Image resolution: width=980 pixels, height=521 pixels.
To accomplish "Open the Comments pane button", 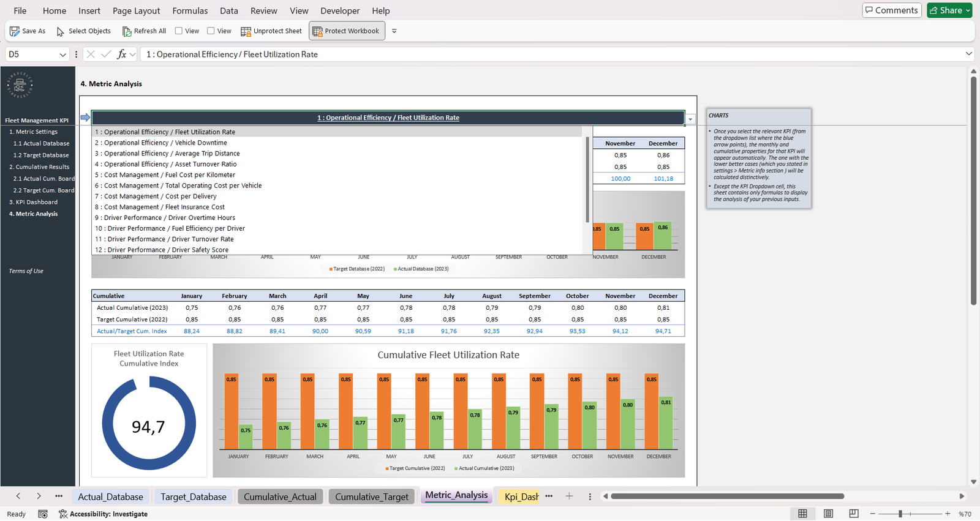I will 891,10.
